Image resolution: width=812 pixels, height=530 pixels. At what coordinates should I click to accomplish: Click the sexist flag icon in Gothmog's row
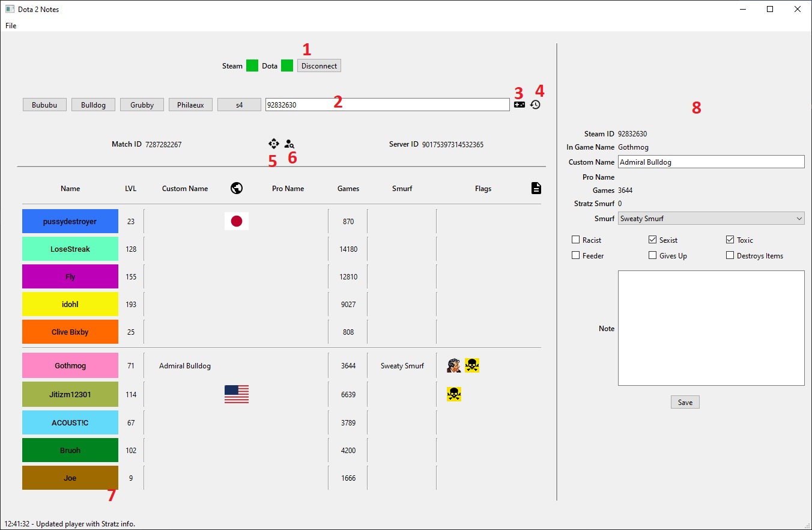pos(454,365)
